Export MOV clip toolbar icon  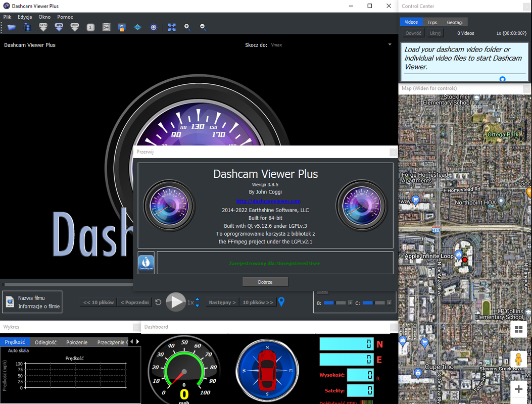click(x=75, y=27)
